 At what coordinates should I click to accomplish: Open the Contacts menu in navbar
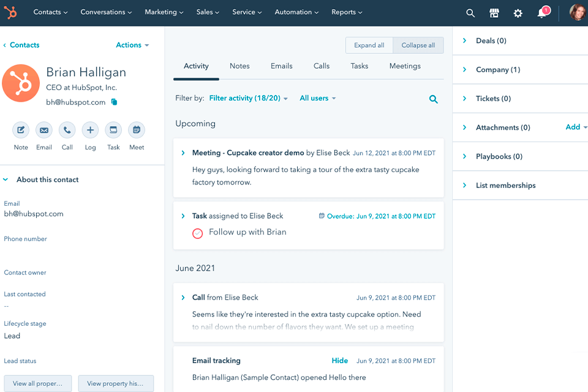click(x=50, y=12)
